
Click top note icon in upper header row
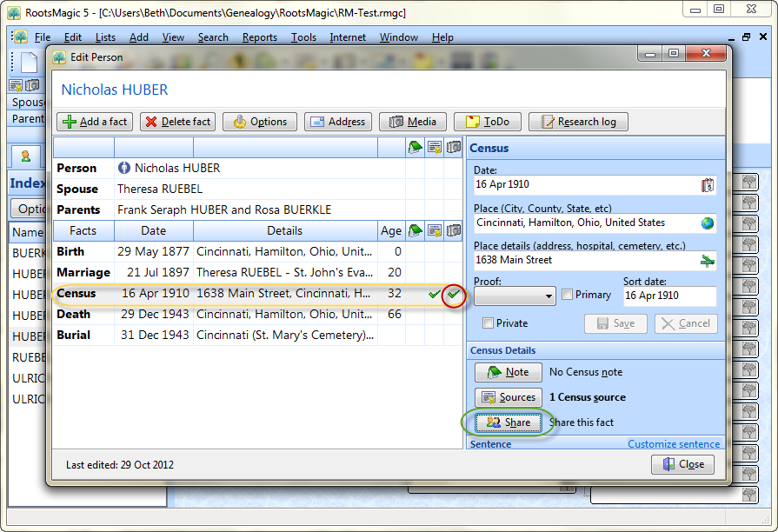[x=416, y=148]
